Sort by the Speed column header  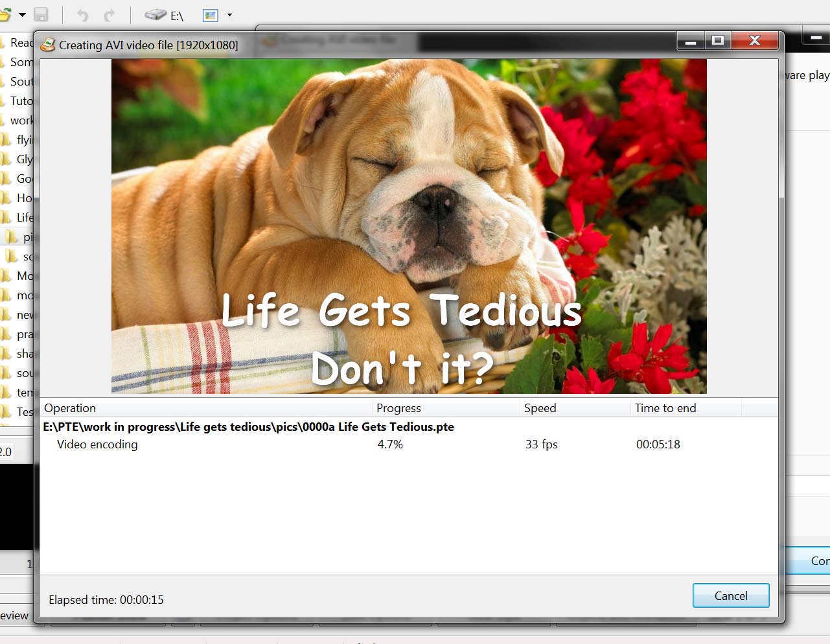pyautogui.click(x=540, y=408)
